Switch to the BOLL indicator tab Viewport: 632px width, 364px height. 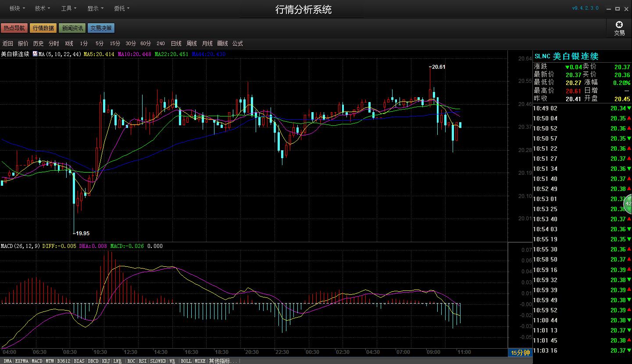[x=186, y=361]
